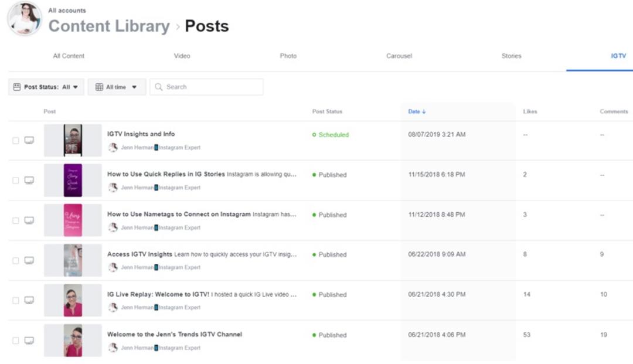Click the Post column header

(x=50, y=112)
